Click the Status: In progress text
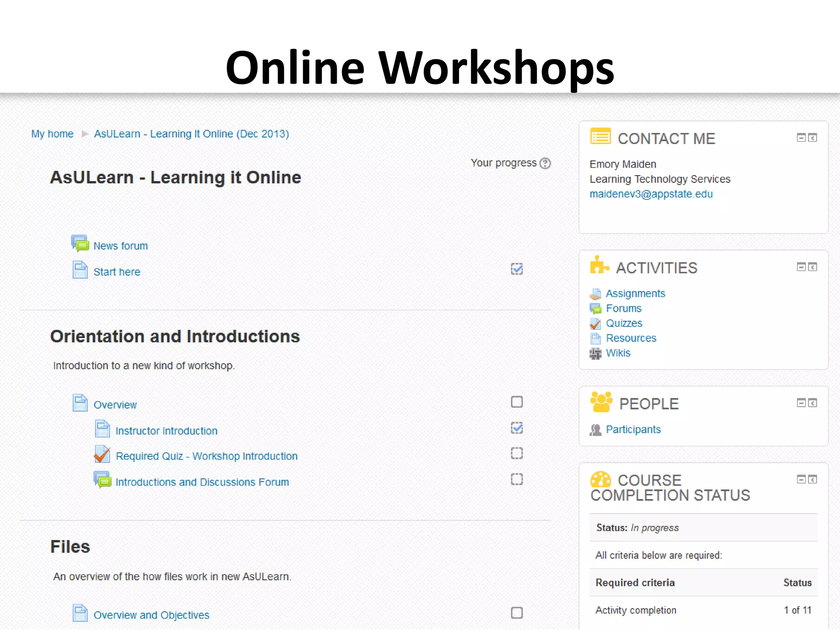The height and width of the screenshot is (630, 840). coord(638,528)
